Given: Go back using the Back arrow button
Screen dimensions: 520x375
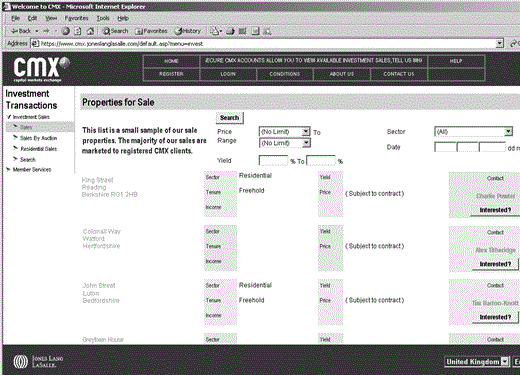Looking at the screenshot, I should (x=21, y=31).
